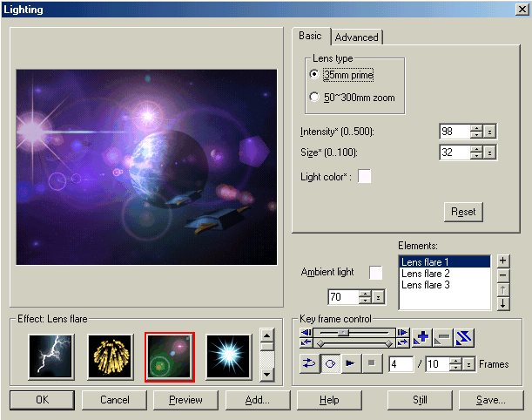Open the Light color swatch
This screenshot has width=532, height=420.
[365, 176]
